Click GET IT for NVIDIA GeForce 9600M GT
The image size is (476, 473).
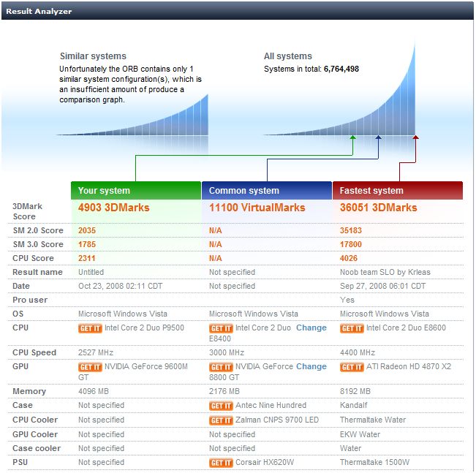(90, 367)
